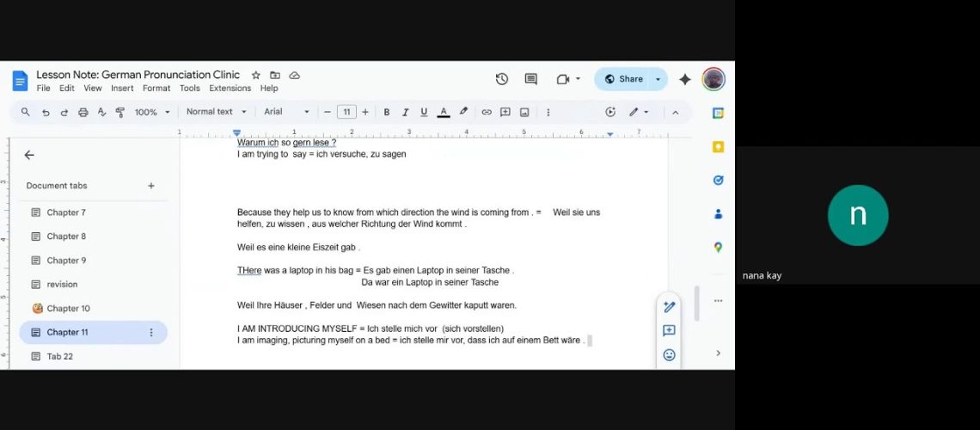Click the spell check icon
980x430 pixels.
pyautogui.click(x=101, y=112)
